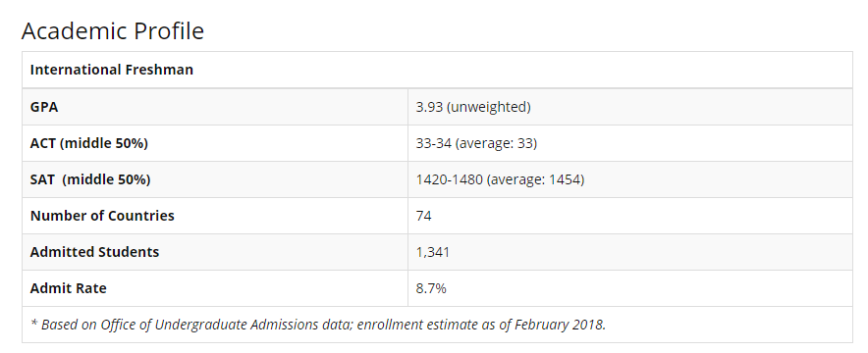
Task: Click the Admitted Students label
Action: (x=94, y=252)
